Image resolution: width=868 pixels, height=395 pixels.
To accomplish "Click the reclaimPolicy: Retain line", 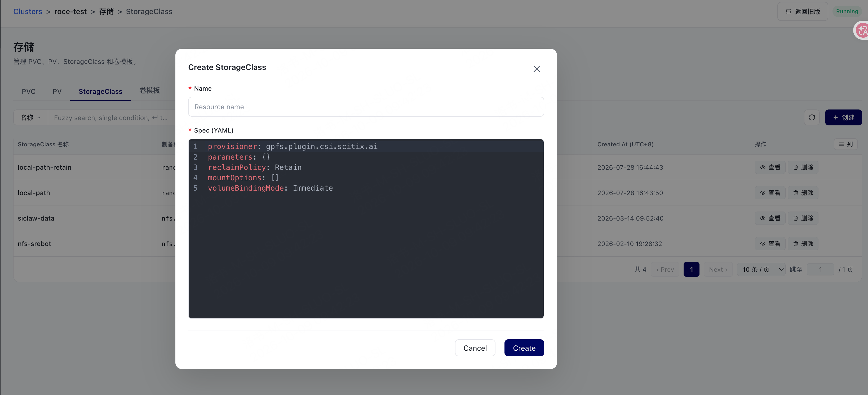I will [x=366, y=167].
